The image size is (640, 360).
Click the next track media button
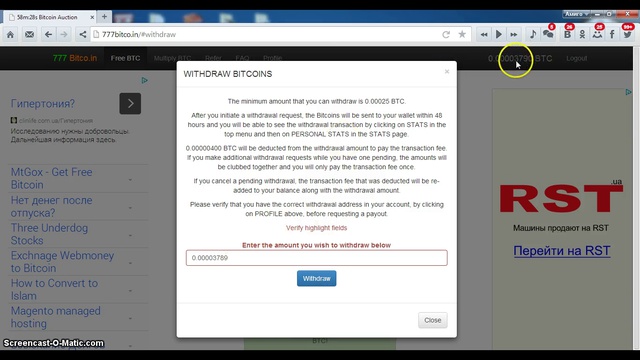[x=514, y=35]
